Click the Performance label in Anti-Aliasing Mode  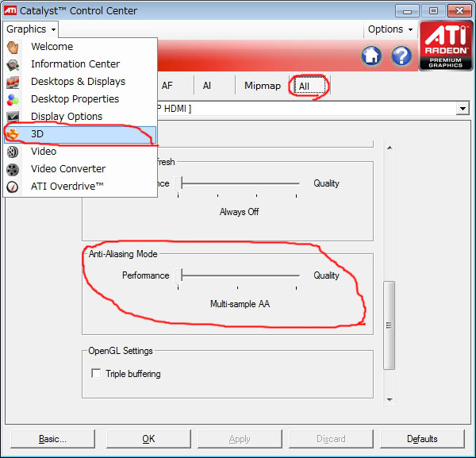146,275
